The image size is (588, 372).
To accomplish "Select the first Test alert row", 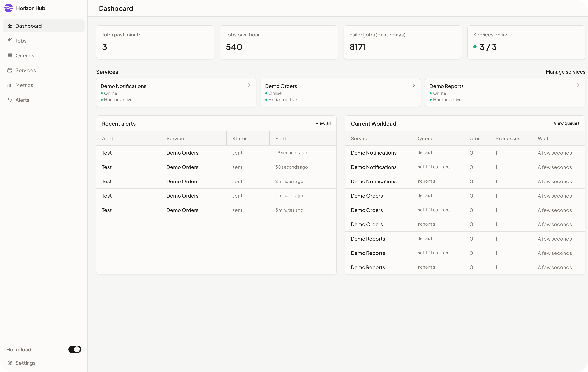I will (216, 153).
